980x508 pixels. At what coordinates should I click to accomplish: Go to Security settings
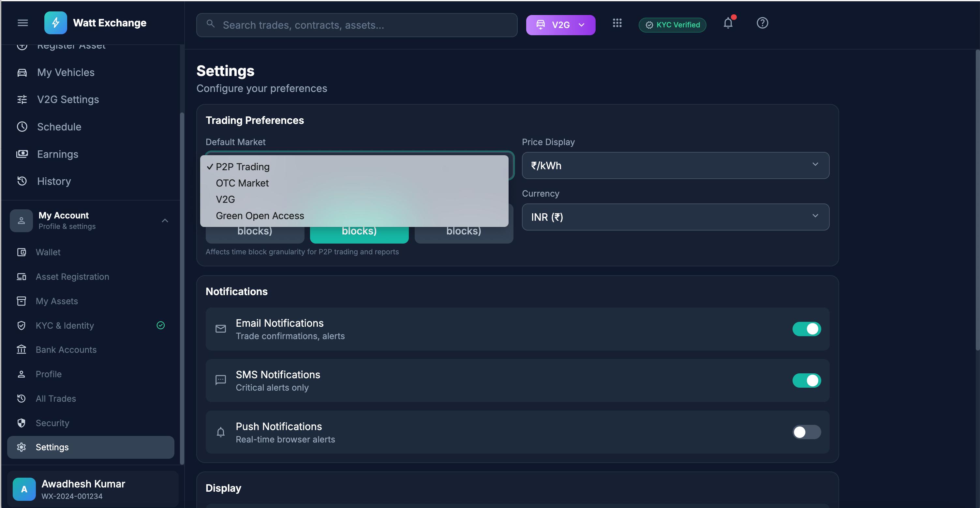pyautogui.click(x=52, y=423)
